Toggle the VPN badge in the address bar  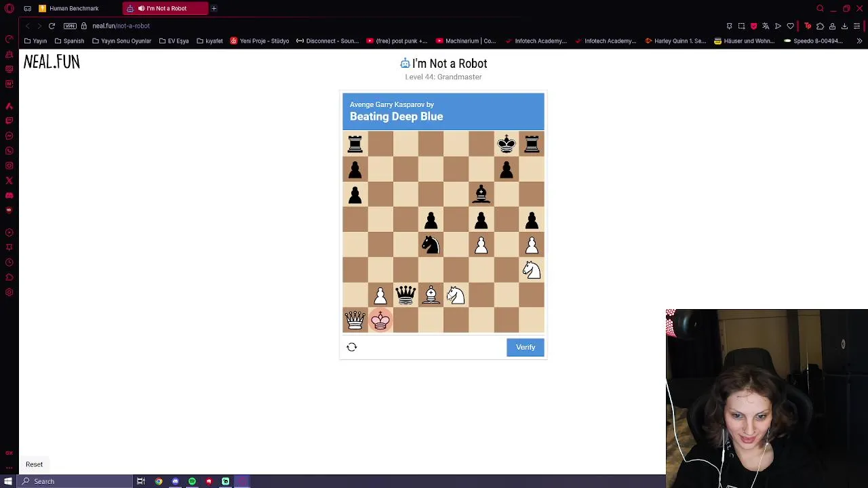click(x=70, y=26)
